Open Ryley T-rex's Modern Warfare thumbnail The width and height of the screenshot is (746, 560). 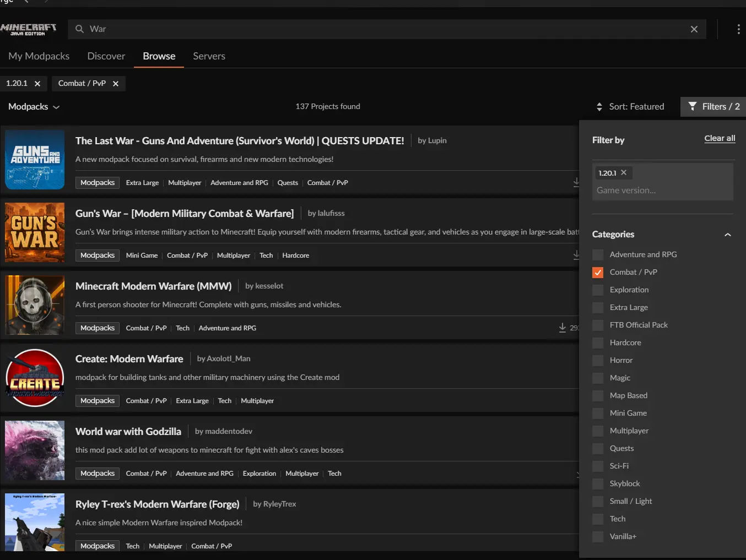(35, 522)
